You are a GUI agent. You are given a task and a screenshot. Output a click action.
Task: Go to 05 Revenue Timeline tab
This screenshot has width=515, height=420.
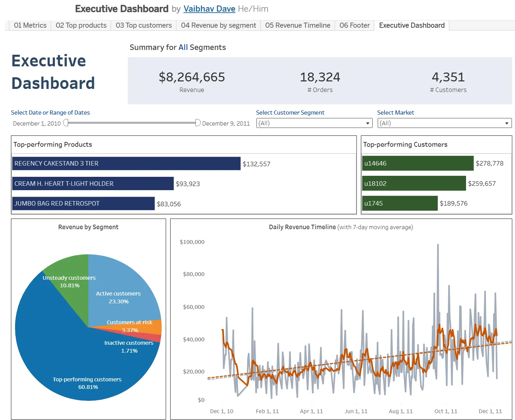pyautogui.click(x=298, y=25)
